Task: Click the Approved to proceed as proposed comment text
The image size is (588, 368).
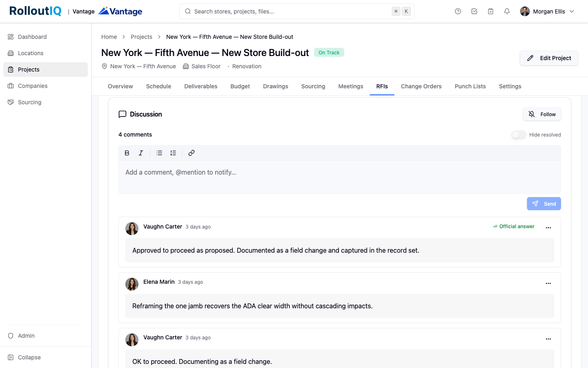Action: coord(276,250)
